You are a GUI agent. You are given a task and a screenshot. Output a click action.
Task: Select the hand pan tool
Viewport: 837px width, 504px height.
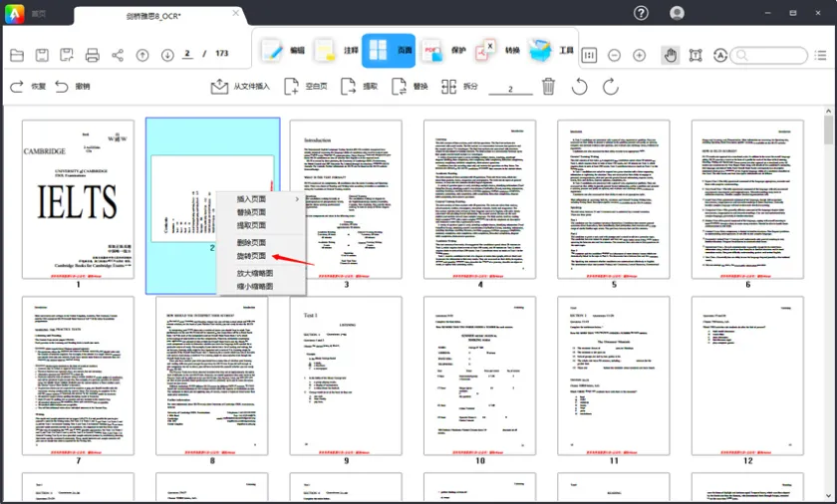[670, 55]
